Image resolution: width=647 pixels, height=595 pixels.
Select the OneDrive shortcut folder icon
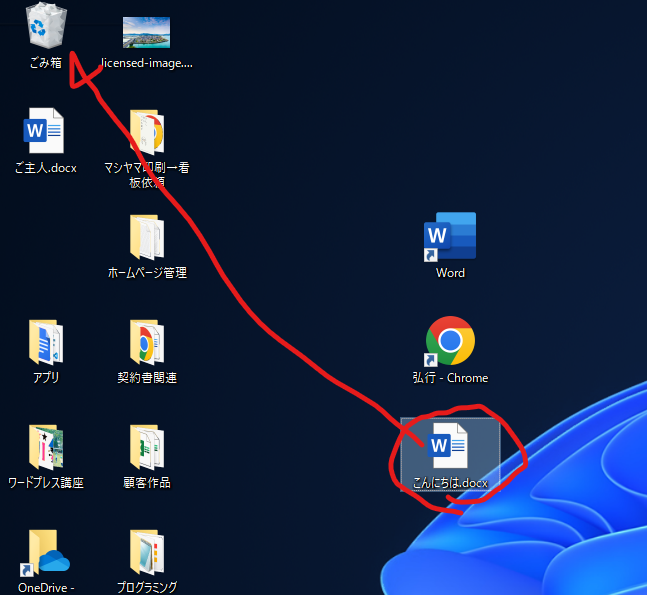(x=45, y=552)
